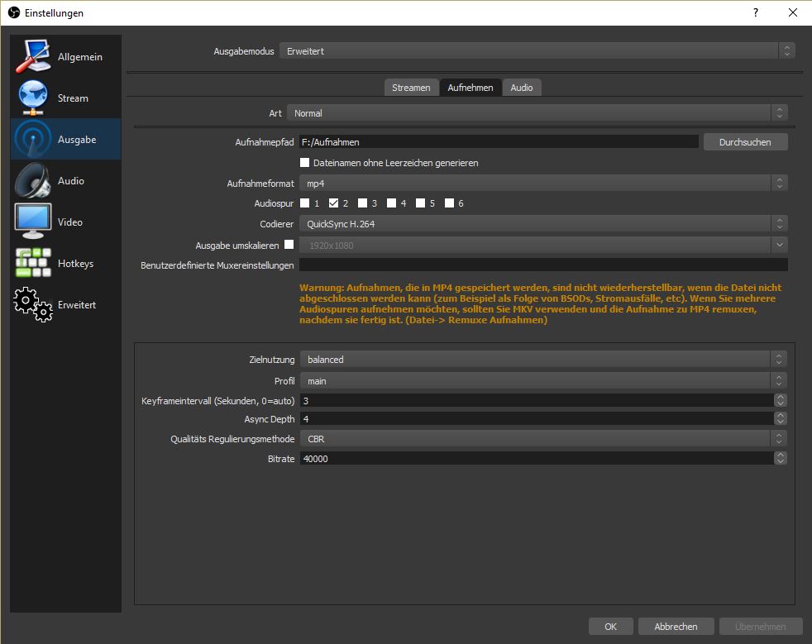Enable the Ausgabe umskalieren checkbox
Viewport: 812px width, 644px height.
[x=289, y=245]
